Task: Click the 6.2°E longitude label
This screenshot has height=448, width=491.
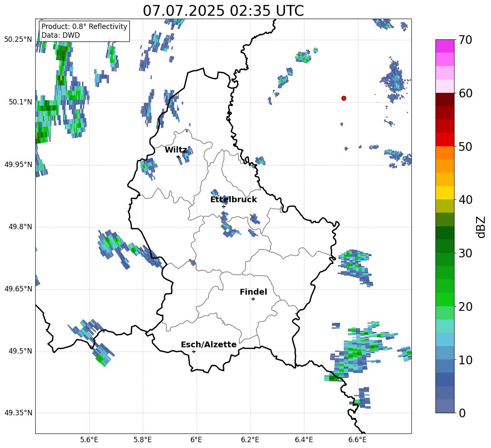Action: [x=250, y=440]
